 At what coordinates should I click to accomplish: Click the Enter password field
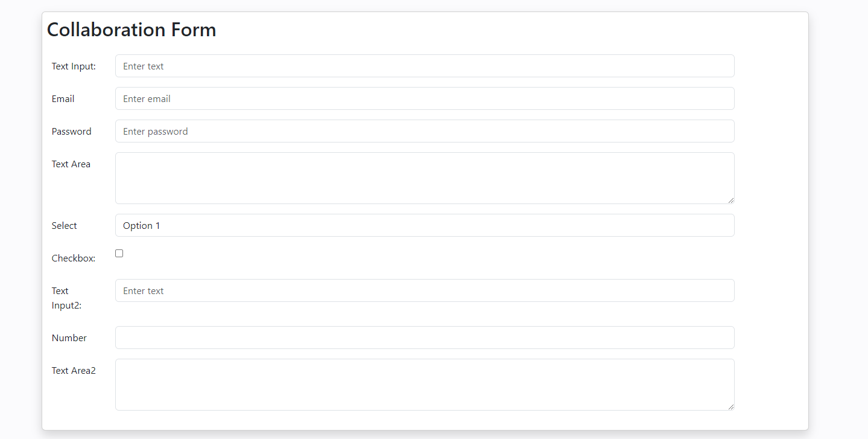point(424,131)
